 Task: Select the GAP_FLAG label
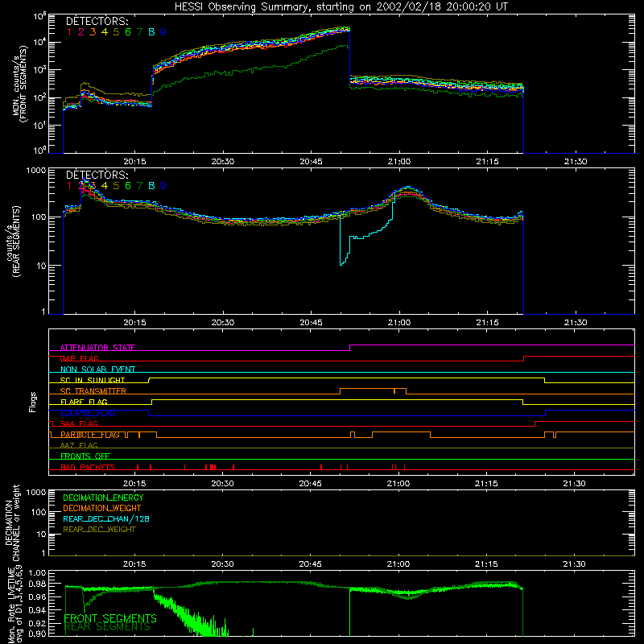tap(80, 358)
